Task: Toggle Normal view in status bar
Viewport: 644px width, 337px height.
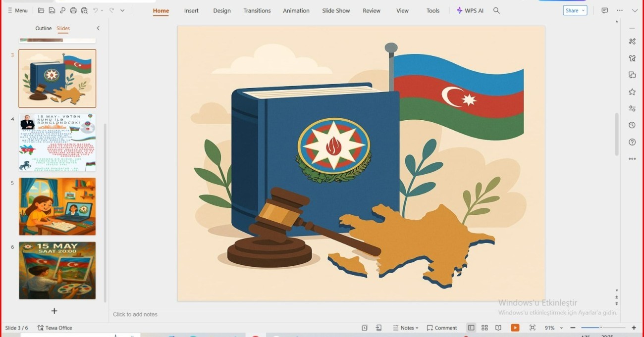Action: click(x=471, y=328)
